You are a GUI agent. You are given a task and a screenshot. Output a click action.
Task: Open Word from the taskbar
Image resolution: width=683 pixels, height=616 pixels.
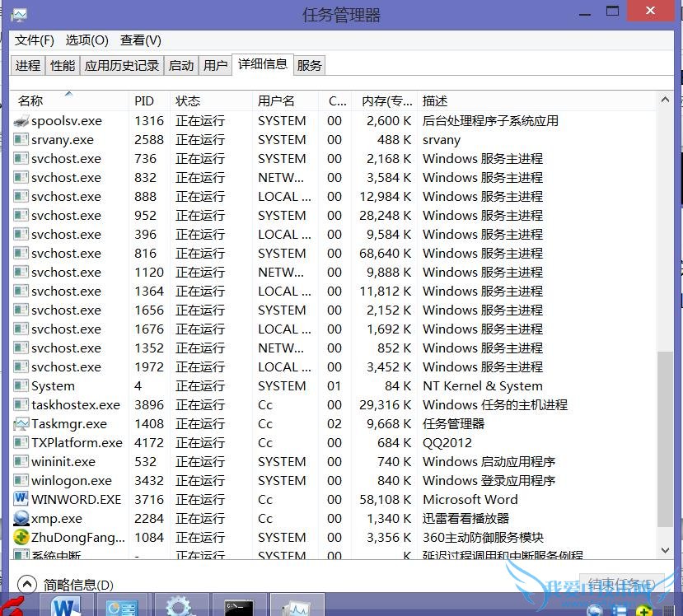pos(65,607)
